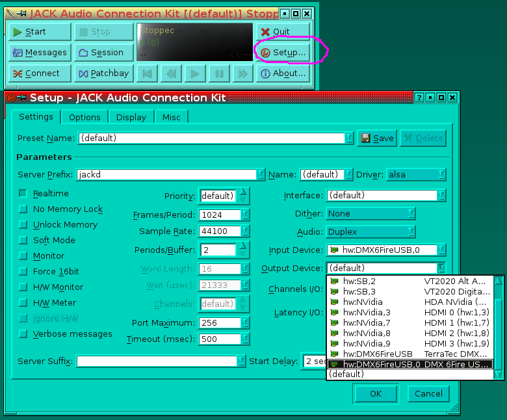Select hw:NVidia,9 HDMI 3 entry
Viewport: 507px width, 420px height.
pos(410,343)
